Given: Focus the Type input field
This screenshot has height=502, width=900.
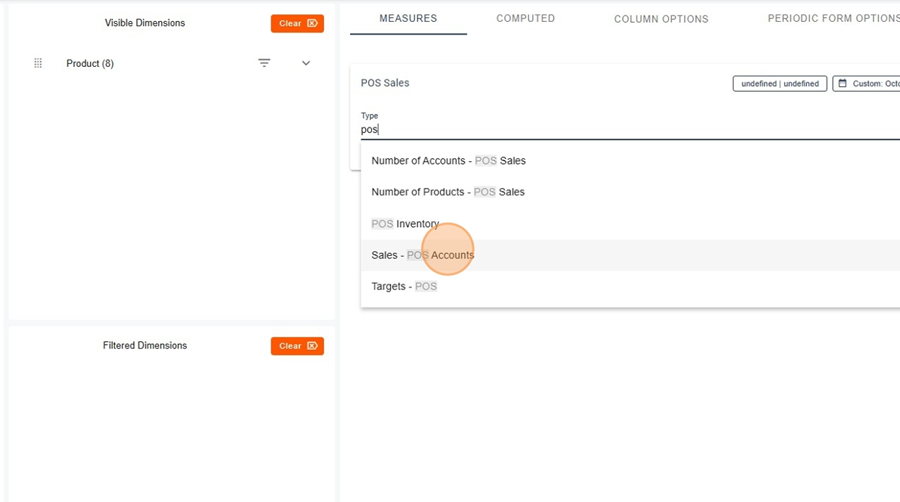Looking at the screenshot, I should click(x=630, y=130).
